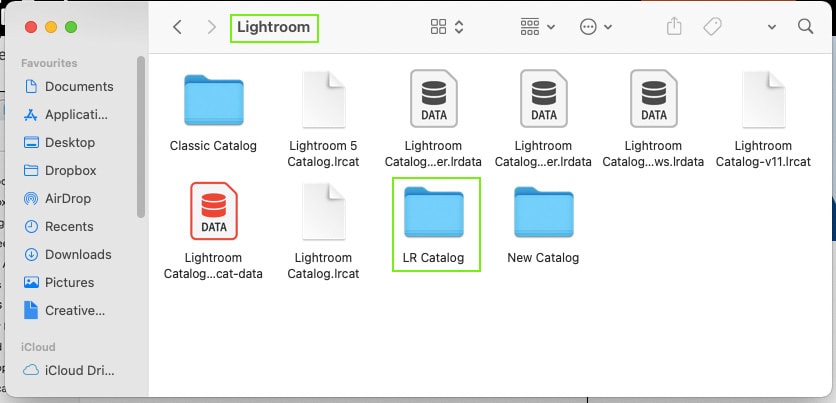Viewport: 836px width, 403px height.
Task: Toggle view mode up-down arrows
Action: pos(459,27)
